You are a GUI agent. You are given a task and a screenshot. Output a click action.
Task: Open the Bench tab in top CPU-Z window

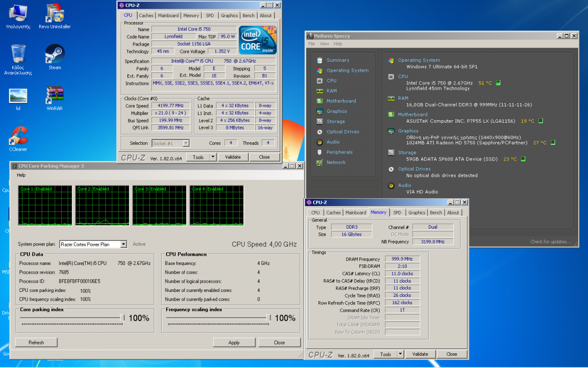[x=248, y=16]
